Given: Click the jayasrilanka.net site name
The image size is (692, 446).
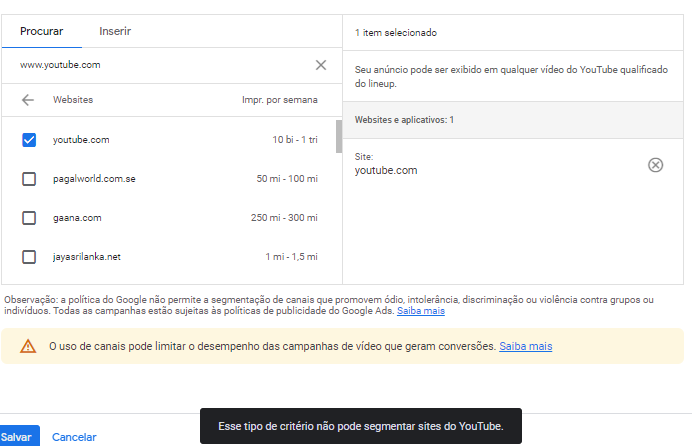Looking at the screenshot, I should [86, 257].
